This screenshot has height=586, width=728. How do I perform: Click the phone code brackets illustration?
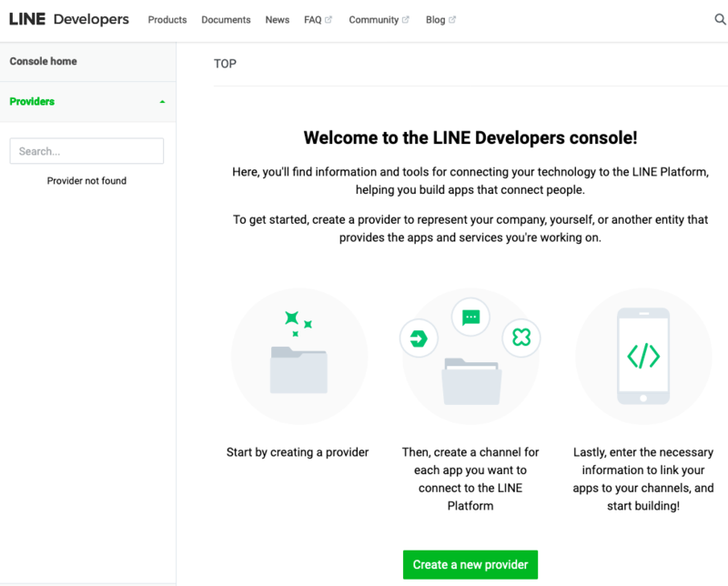click(643, 356)
